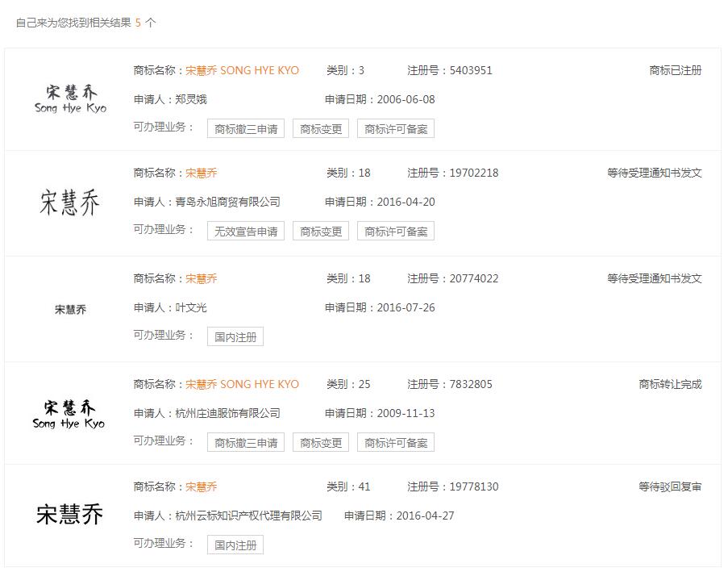
Task: Click applicant 杭州庄迪服饰有限公司
Action: 227,413
